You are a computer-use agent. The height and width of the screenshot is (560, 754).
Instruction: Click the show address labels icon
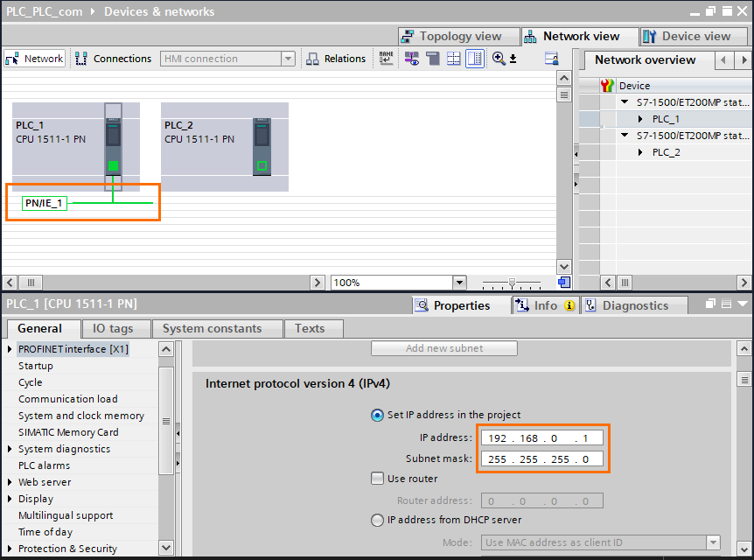(411, 59)
